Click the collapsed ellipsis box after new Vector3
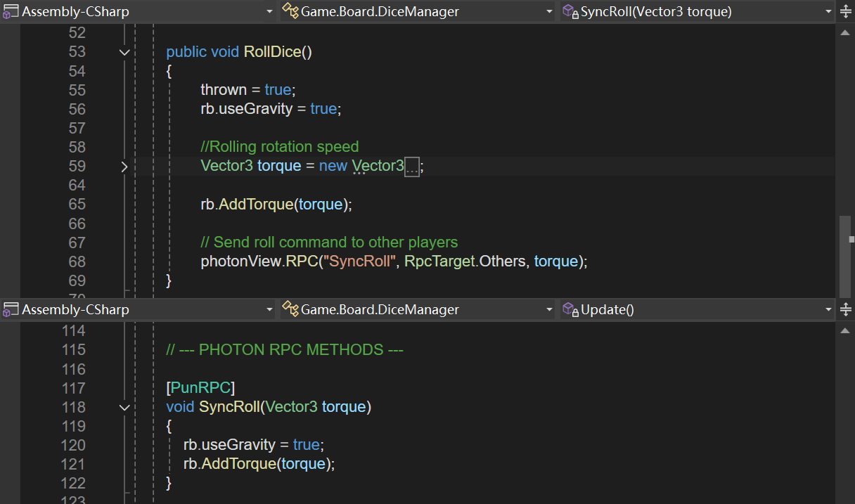 [x=413, y=167]
